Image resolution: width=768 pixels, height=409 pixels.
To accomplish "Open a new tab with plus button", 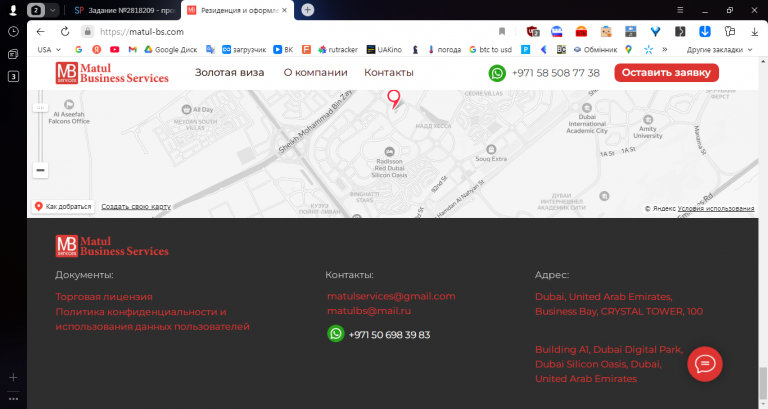I will [308, 10].
